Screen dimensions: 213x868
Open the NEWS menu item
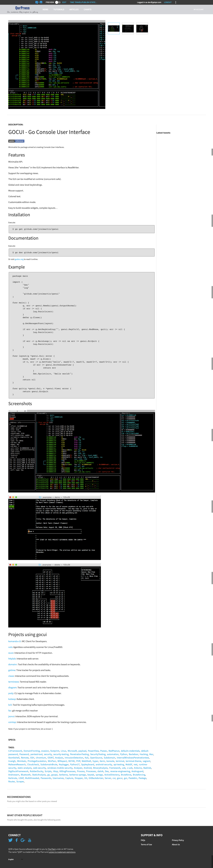pyautogui.click(x=45, y=9)
